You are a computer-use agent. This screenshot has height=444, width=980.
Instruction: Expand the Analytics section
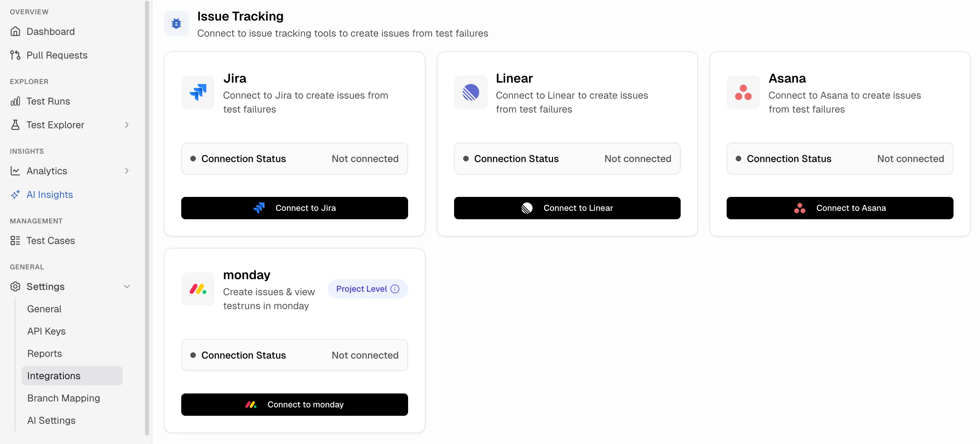click(127, 171)
